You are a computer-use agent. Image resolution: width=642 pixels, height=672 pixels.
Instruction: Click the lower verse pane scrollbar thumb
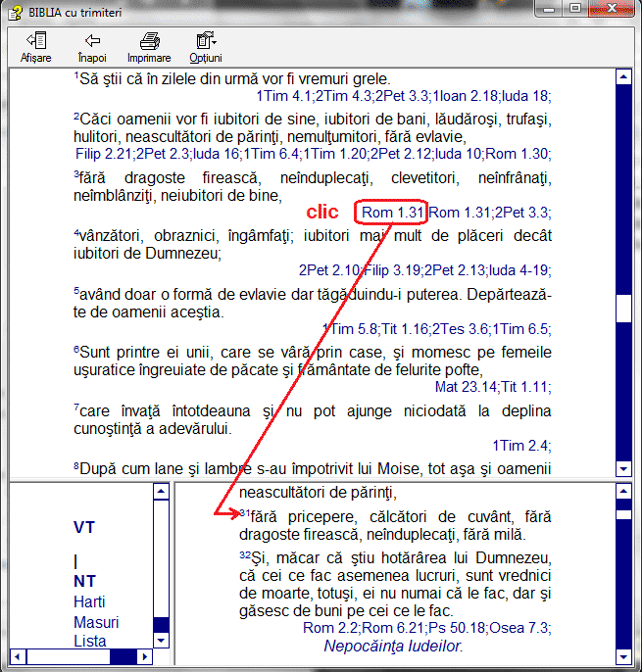(x=623, y=514)
